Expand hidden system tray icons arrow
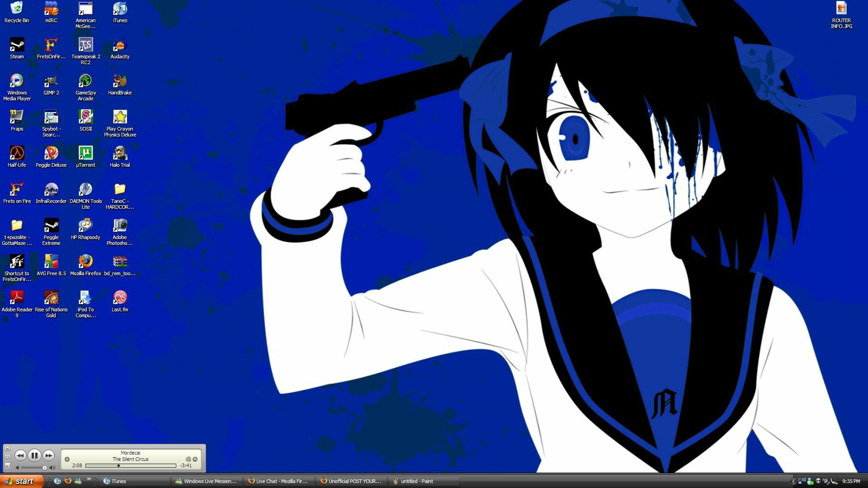This screenshot has height=488, width=868. click(x=793, y=481)
